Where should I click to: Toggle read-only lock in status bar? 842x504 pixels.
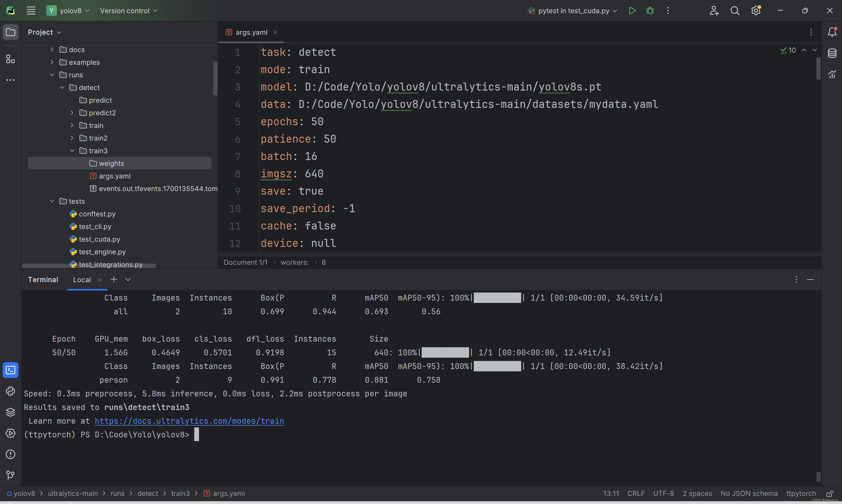coord(830,493)
